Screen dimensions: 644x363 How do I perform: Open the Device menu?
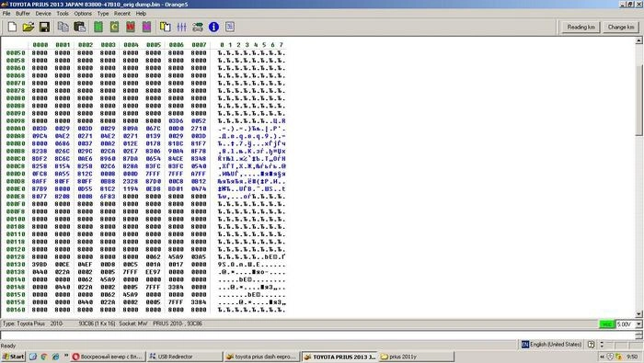point(43,14)
